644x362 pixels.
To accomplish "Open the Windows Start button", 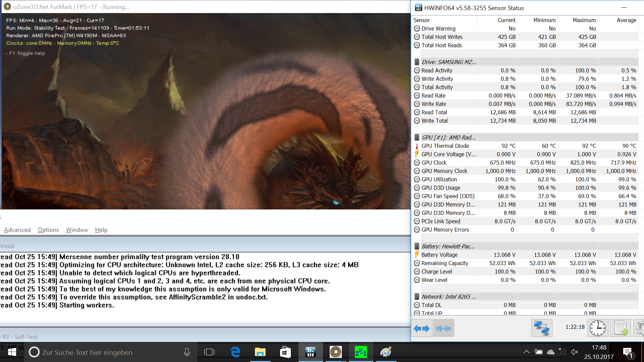I will click(12, 352).
